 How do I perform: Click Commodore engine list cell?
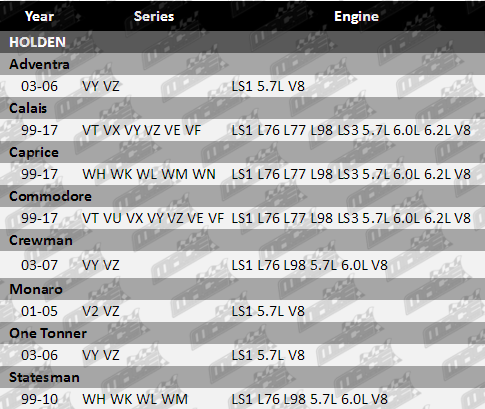351,218
